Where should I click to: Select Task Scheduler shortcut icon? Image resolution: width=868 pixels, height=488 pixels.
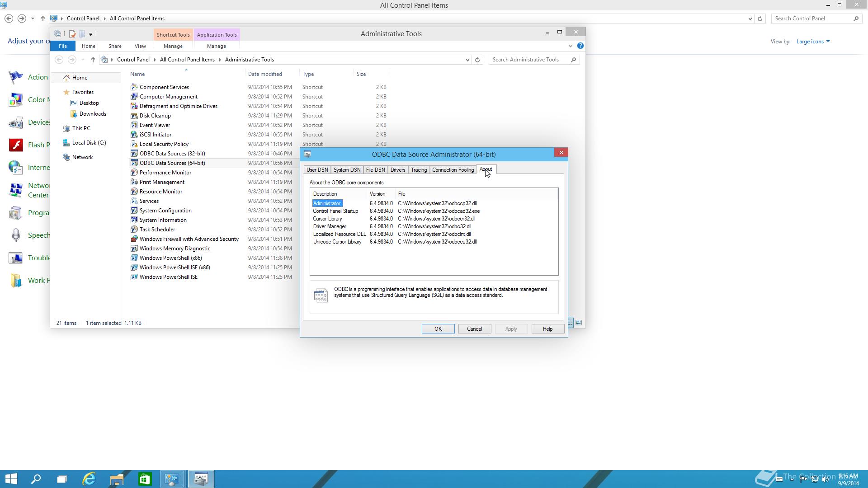click(x=134, y=229)
